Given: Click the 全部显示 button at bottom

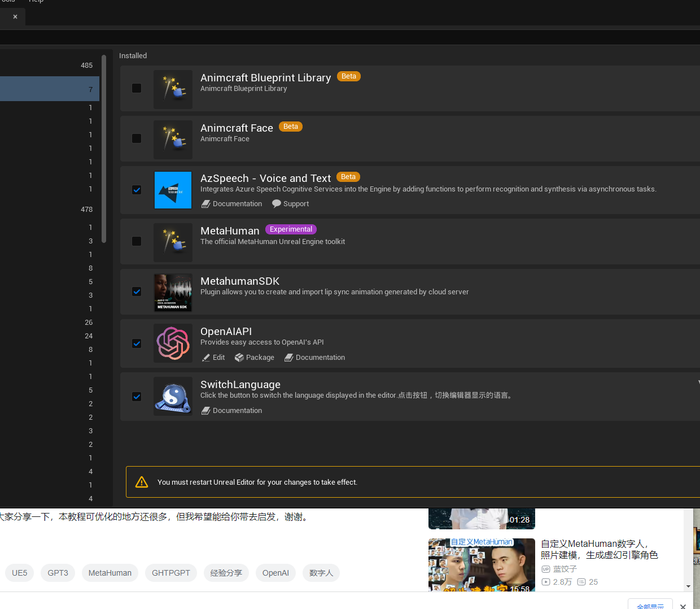Looking at the screenshot, I should (650, 605).
